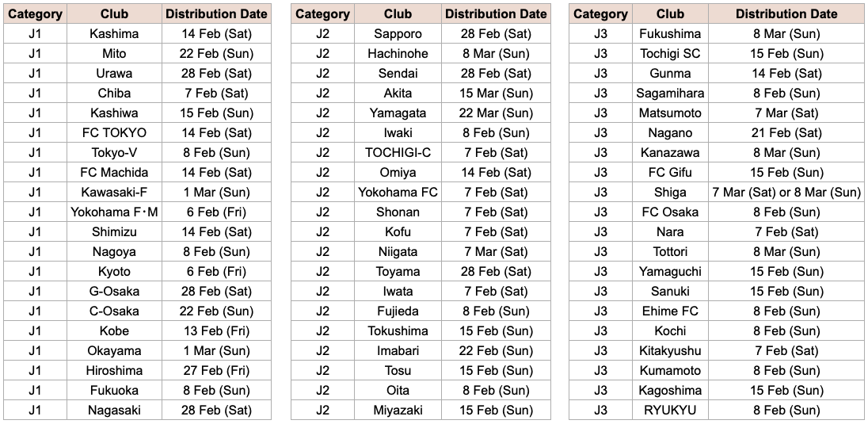The height and width of the screenshot is (424, 868).
Task: Click Shiga's two-date distribution cell
Action: click(x=786, y=193)
